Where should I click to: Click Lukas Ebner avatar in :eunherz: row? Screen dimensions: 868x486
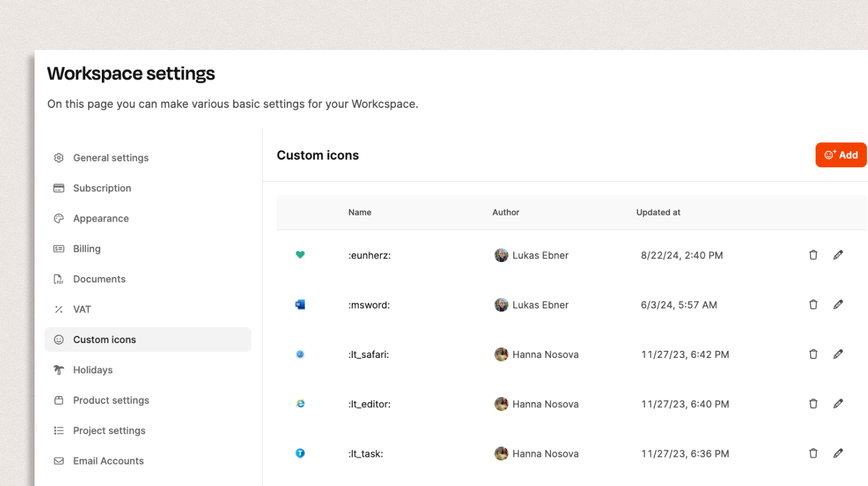[x=501, y=255]
